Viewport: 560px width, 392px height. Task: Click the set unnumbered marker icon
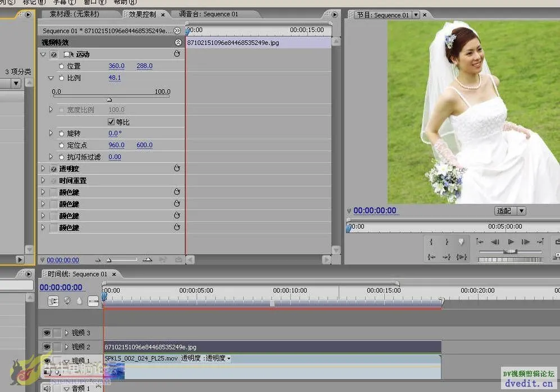click(x=461, y=242)
